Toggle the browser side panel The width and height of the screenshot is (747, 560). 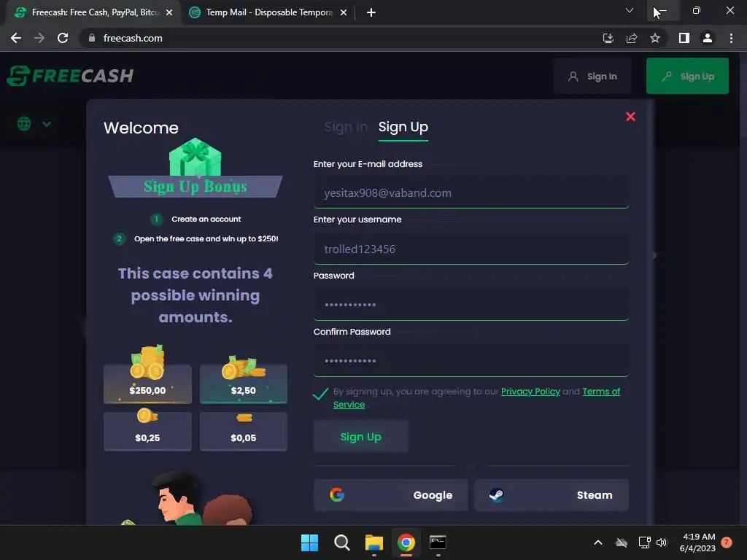pyautogui.click(x=684, y=38)
